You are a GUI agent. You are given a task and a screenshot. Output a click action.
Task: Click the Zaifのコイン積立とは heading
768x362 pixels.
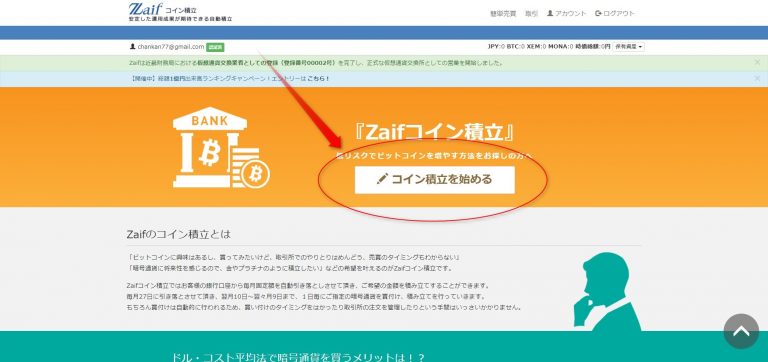178,234
